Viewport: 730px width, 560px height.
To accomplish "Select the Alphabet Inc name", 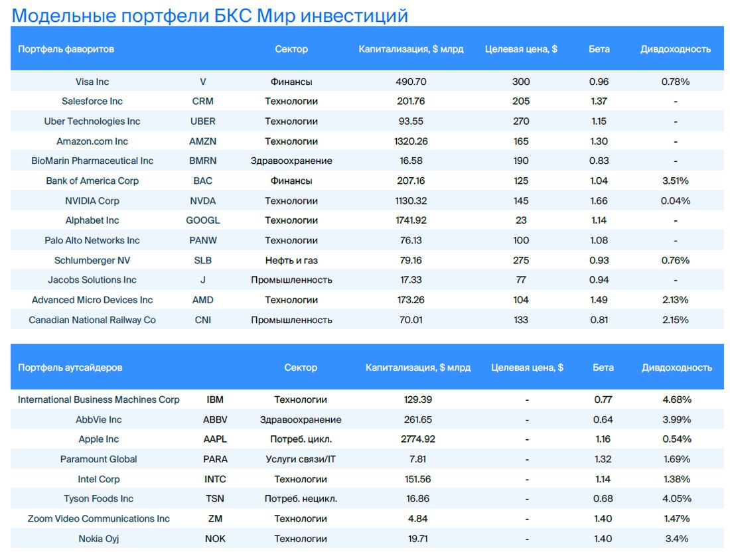I will click(92, 220).
